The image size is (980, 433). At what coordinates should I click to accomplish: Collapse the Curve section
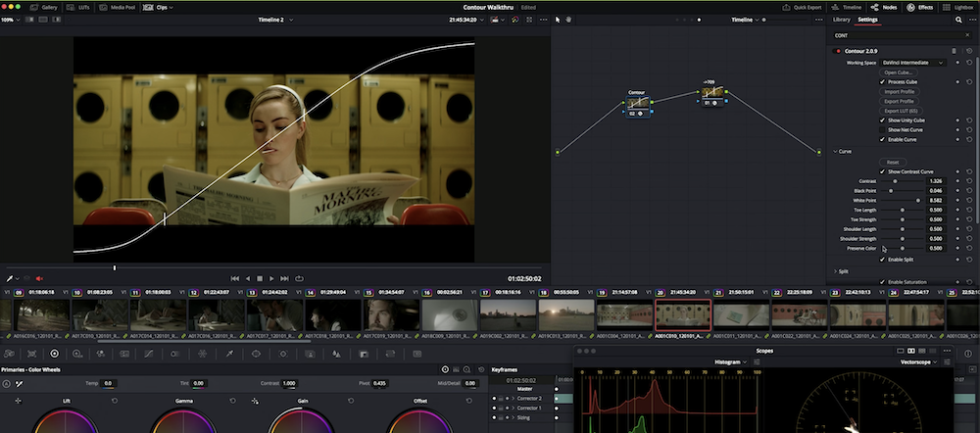(836, 151)
